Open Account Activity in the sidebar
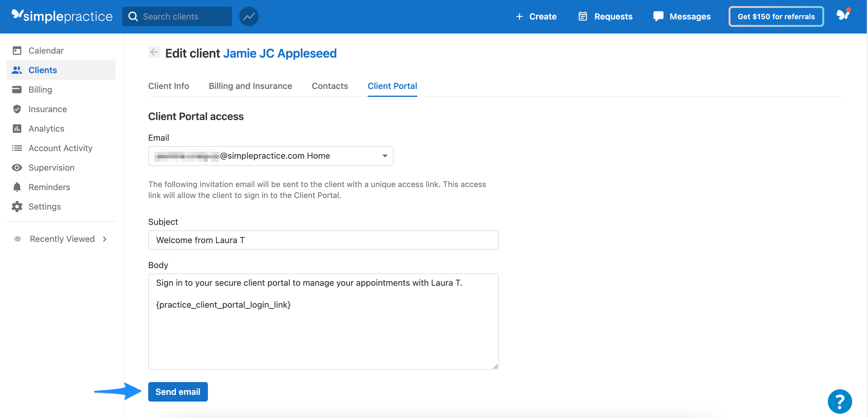 (x=61, y=148)
